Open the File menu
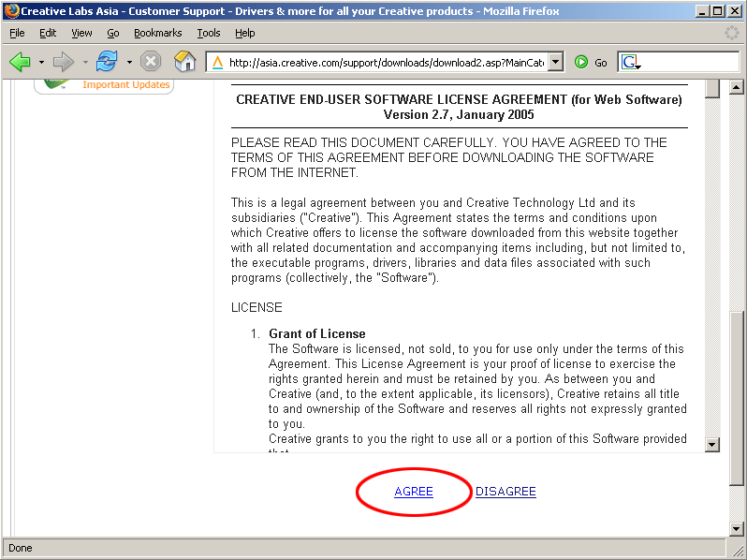 coord(17,33)
